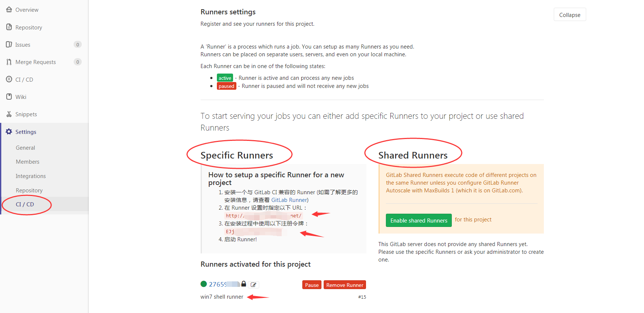Select CI / CD under Settings
This screenshot has width=644, height=313.
click(25, 204)
